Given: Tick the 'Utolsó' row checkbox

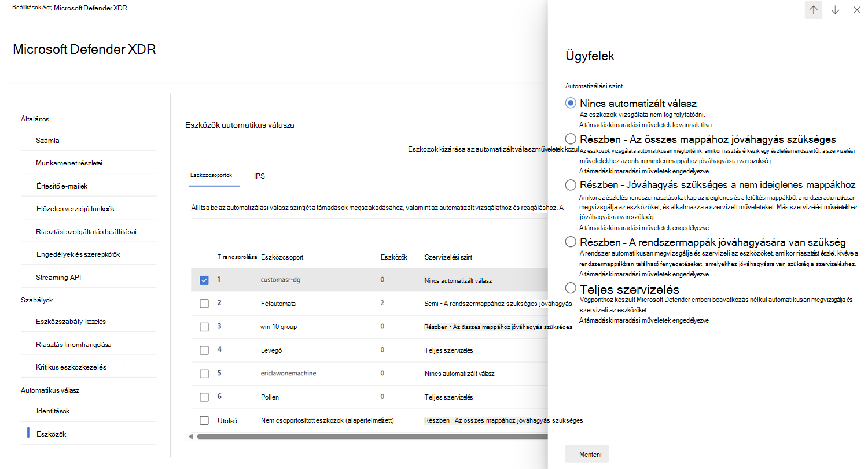Looking at the screenshot, I should coord(204,420).
